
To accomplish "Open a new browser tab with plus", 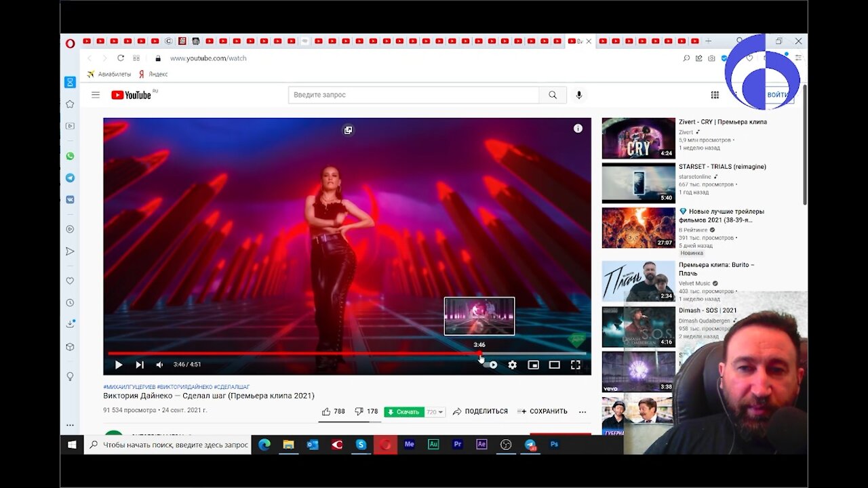I will (708, 41).
